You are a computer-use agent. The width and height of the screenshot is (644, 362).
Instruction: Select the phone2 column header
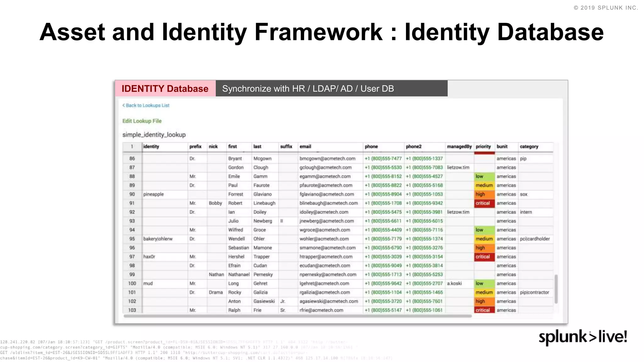coord(425,146)
